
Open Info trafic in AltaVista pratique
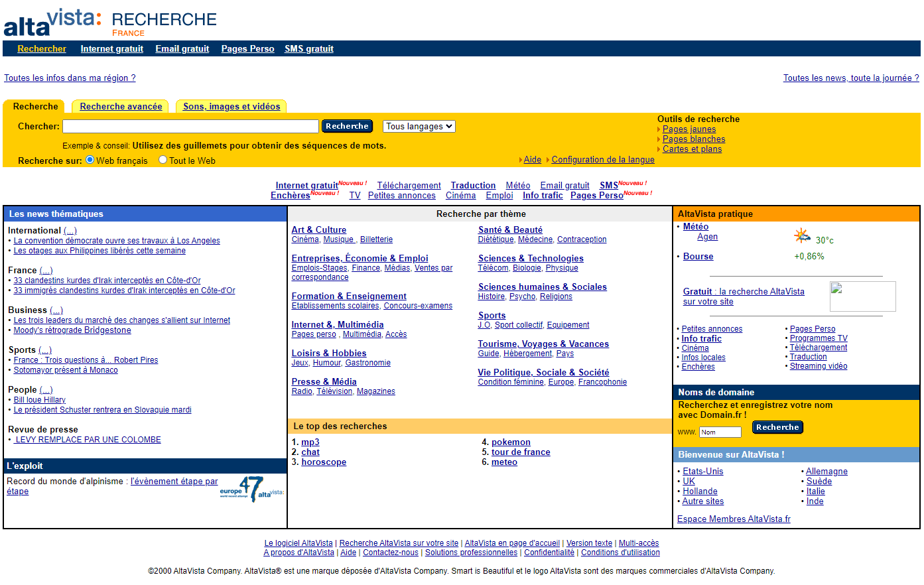(702, 338)
